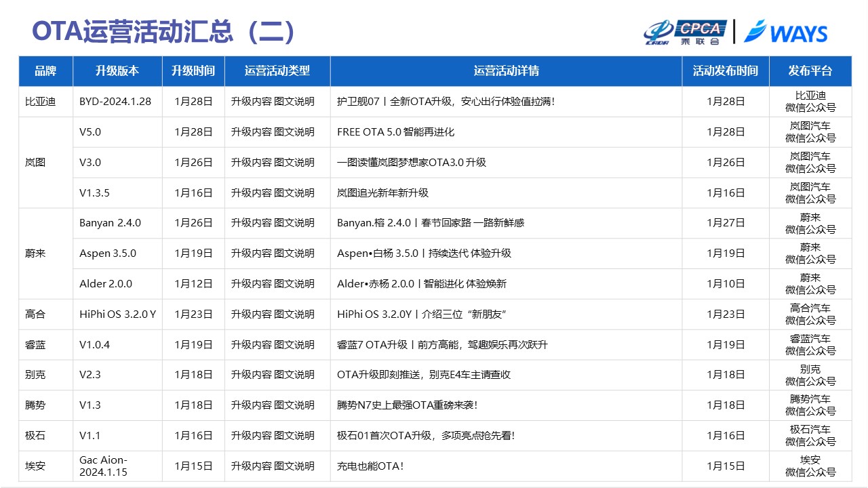Select the 升级版本 column header
The image size is (868, 488).
[x=117, y=70]
